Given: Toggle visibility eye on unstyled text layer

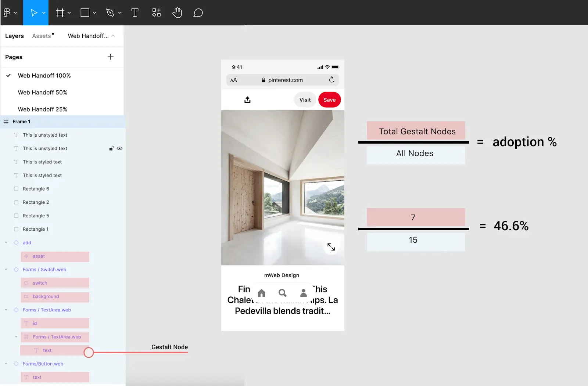Looking at the screenshot, I should [119, 148].
